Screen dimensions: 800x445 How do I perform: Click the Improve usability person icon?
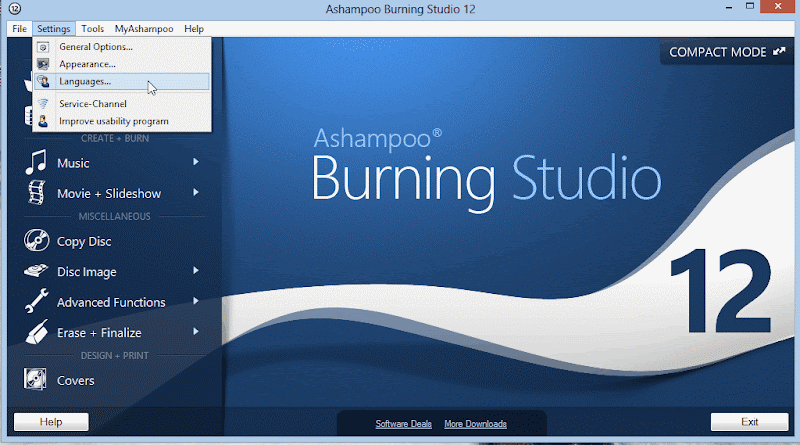43,121
